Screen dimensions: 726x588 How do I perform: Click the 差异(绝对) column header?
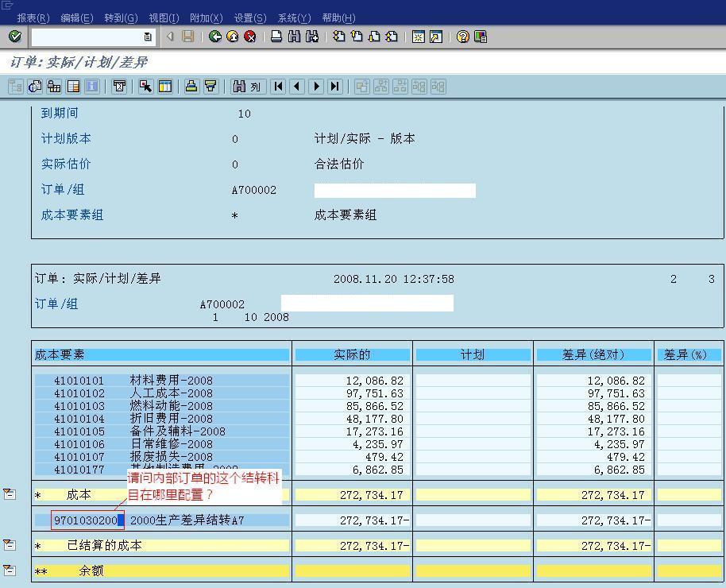click(593, 354)
